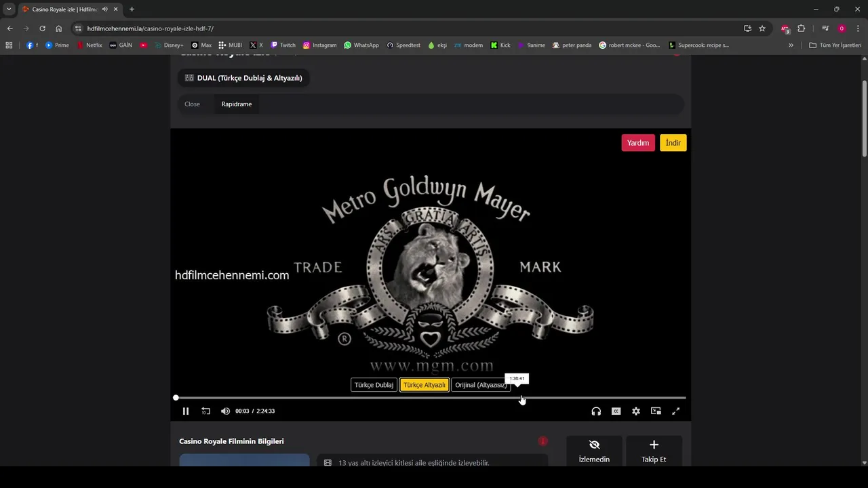Select Orijinal (Altyazısız) option
The height and width of the screenshot is (488, 868).
(x=481, y=385)
